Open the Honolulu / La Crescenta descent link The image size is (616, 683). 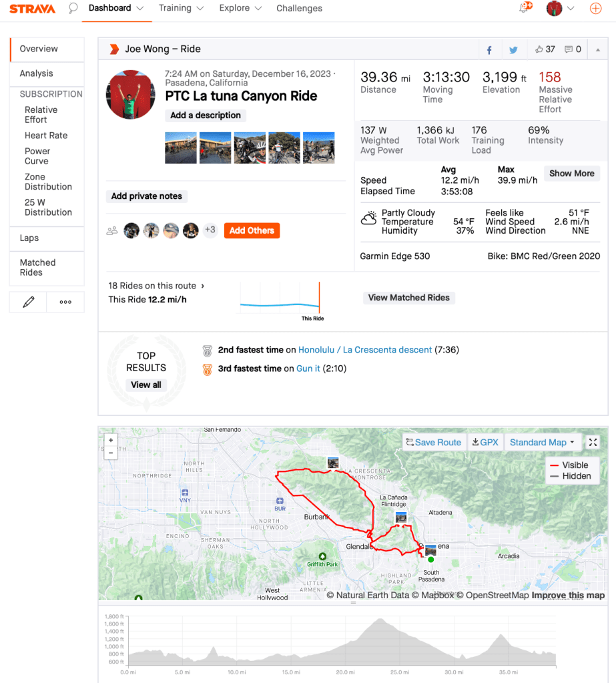365,350
